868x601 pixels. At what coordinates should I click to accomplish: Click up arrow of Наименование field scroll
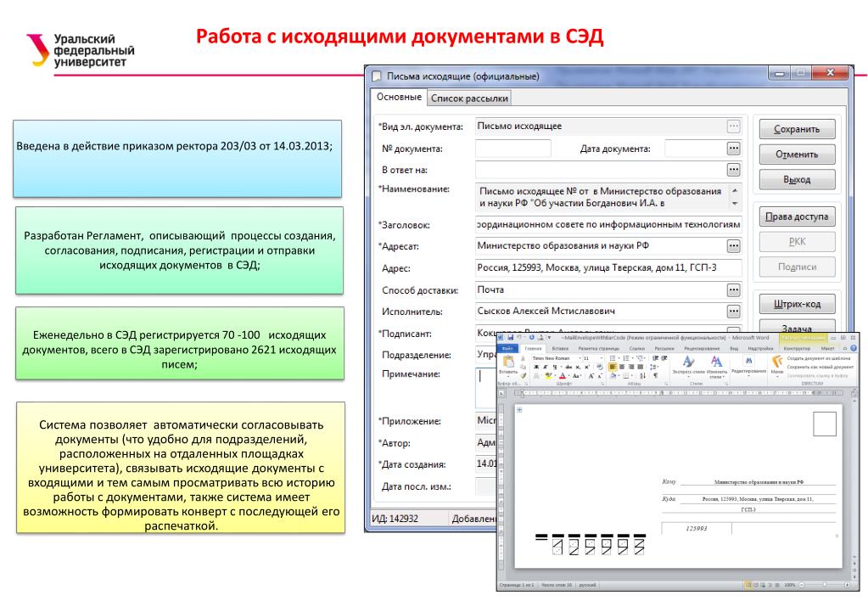(735, 190)
